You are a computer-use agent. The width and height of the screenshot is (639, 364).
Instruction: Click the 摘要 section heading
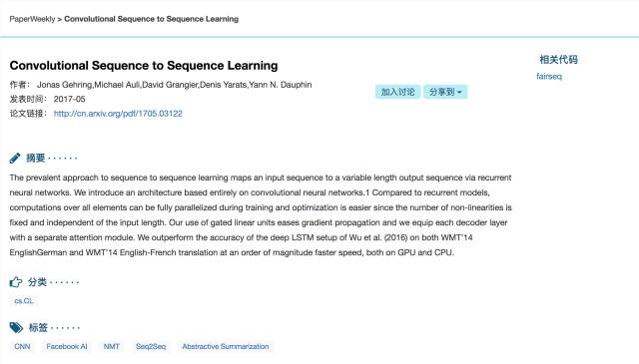36,158
